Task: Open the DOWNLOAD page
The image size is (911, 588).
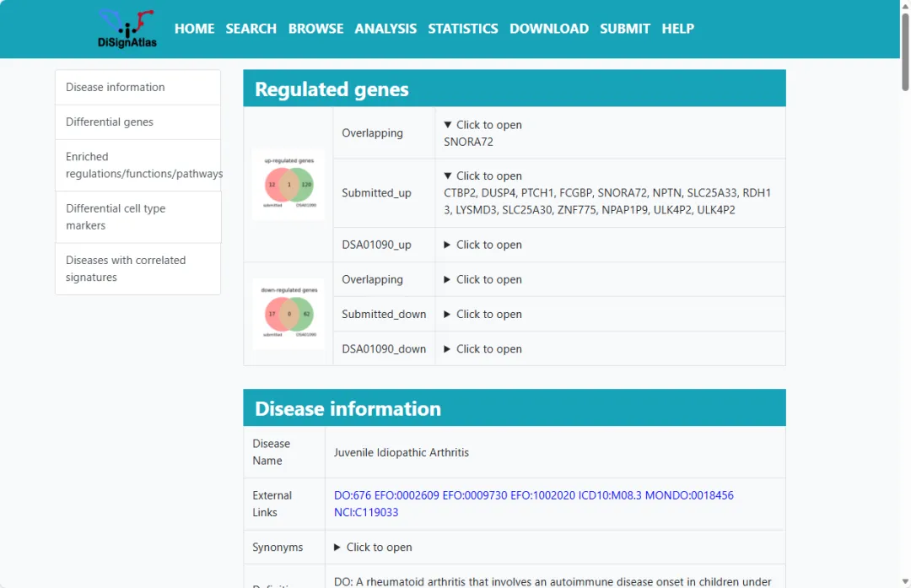Action: point(548,29)
